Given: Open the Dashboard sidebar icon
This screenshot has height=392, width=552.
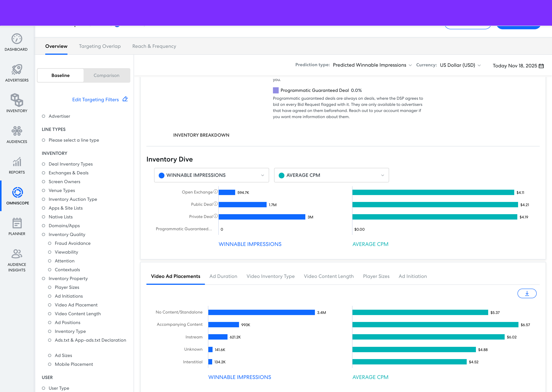Looking at the screenshot, I should 17,39.
